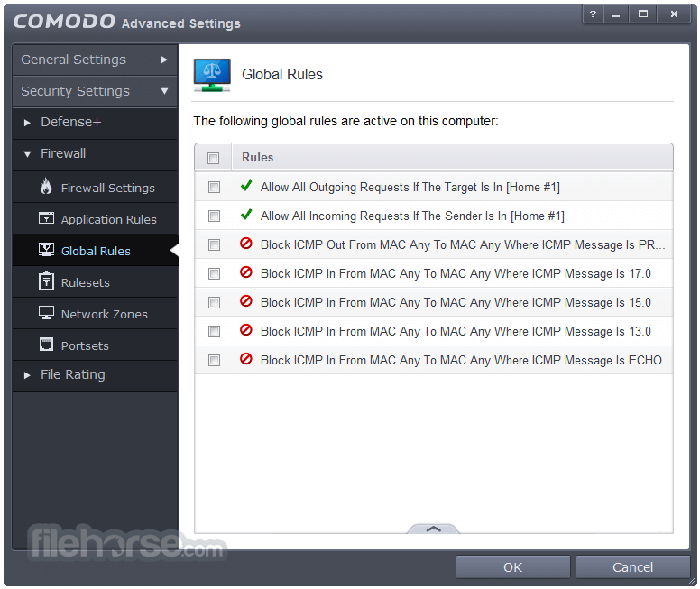Screen dimensions: 700x589
Task: Click the Global Rules header scales monitor icon
Action: [x=212, y=75]
